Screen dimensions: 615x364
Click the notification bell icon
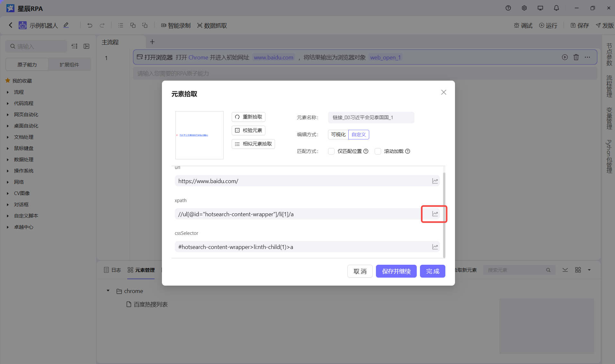pyautogui.click(x=556, y=8)
